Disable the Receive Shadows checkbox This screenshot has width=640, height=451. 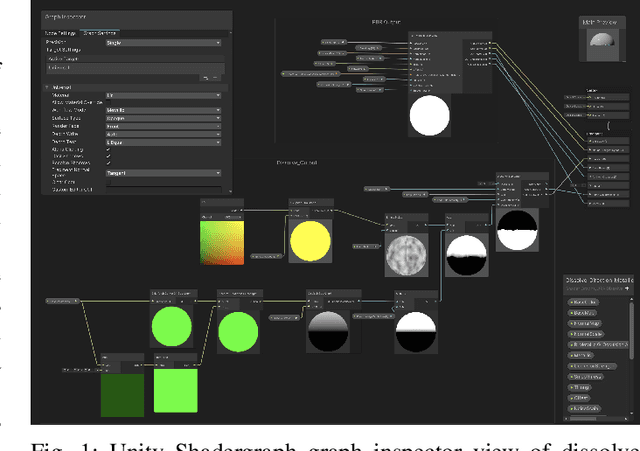(x=109, y=164)
